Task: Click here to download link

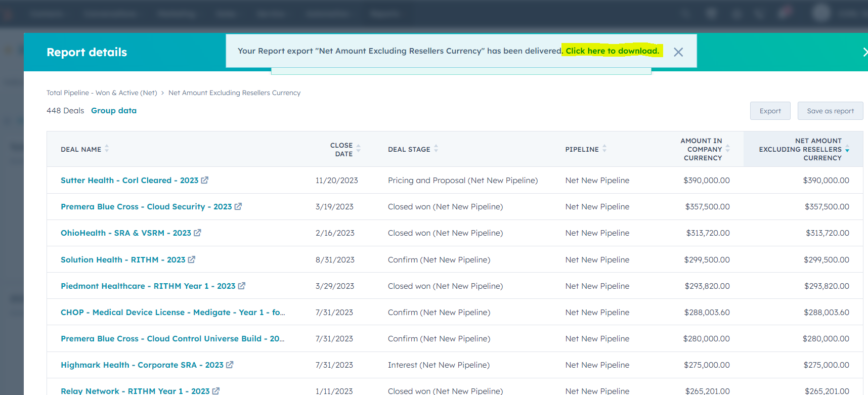Action: pos(612,51)
